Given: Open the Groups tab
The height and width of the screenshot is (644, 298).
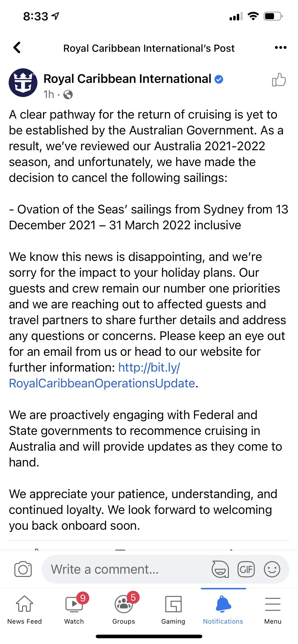Looking at the screenshot, I should tap(124, 609).
